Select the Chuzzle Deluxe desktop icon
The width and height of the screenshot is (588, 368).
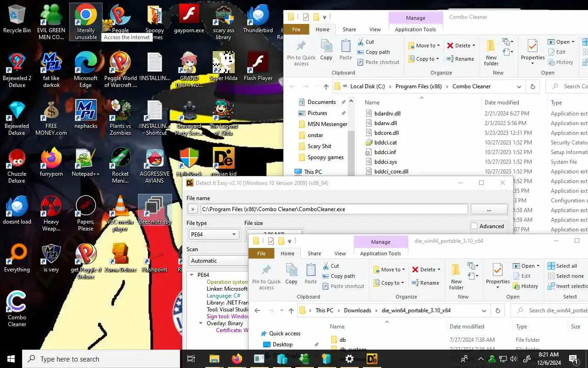(x=17, y=166)
